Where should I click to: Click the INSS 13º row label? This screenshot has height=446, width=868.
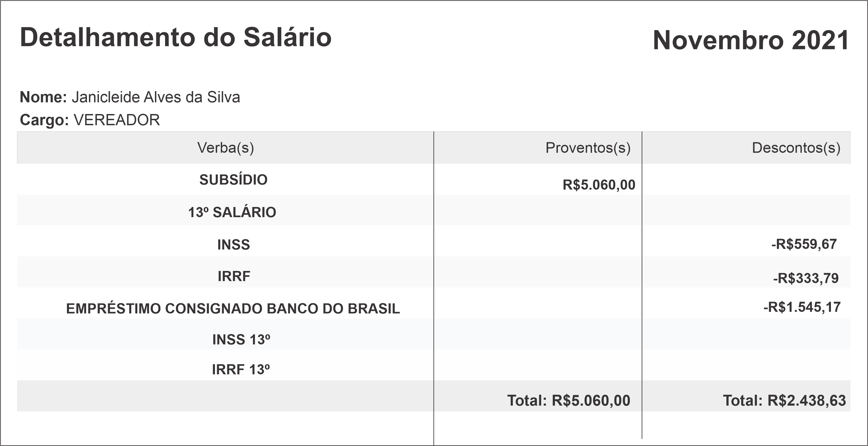241,340
